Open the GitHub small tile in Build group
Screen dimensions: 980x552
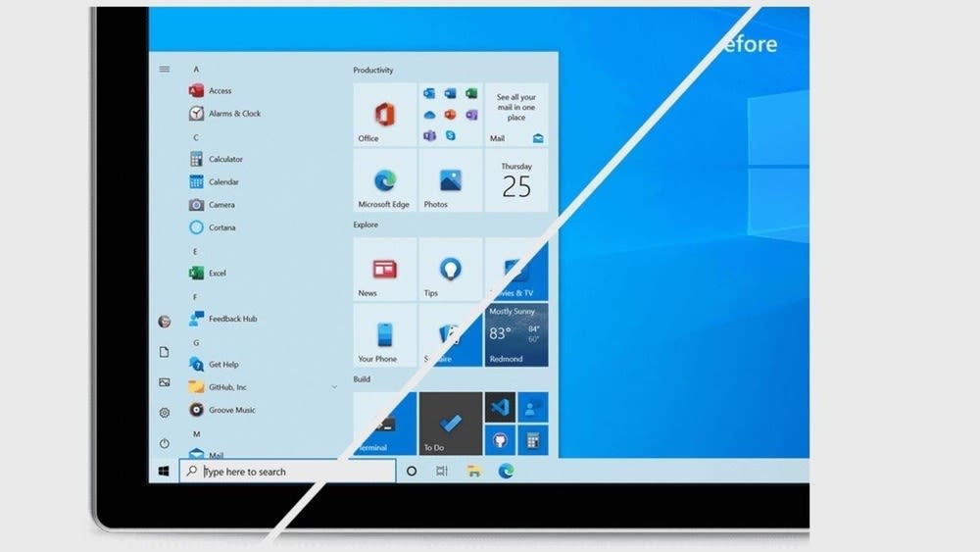tap(500, 440)
